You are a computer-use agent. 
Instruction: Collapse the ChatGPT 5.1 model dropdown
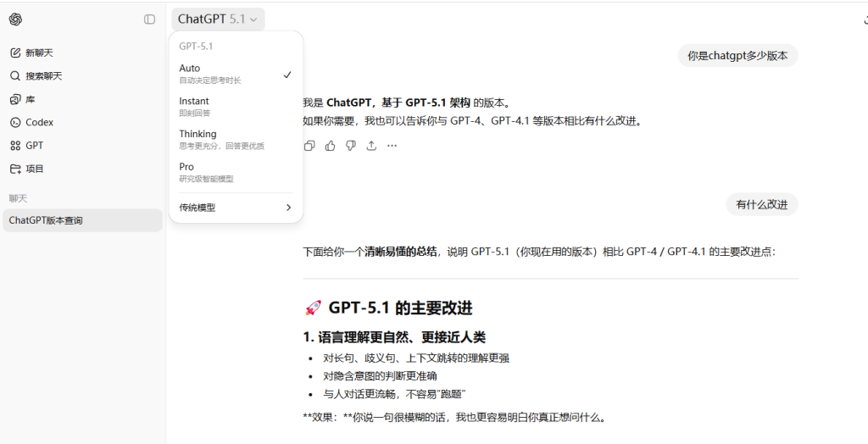pyautogui.click(x=218, y=19)
